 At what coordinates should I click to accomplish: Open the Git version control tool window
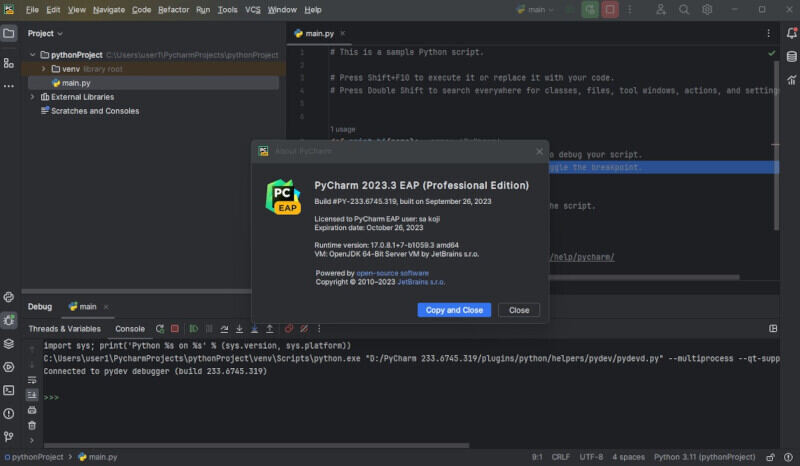click(x=9, y=436)
